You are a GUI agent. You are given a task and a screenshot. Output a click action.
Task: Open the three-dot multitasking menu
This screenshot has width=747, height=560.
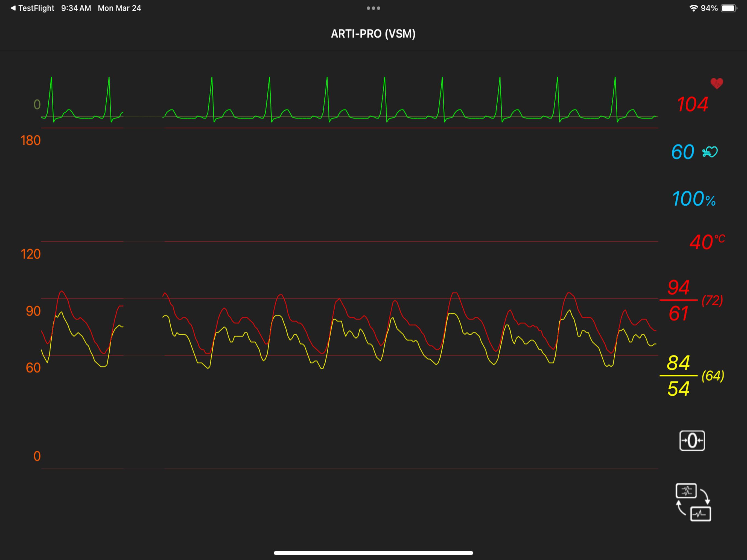[373, 8]
